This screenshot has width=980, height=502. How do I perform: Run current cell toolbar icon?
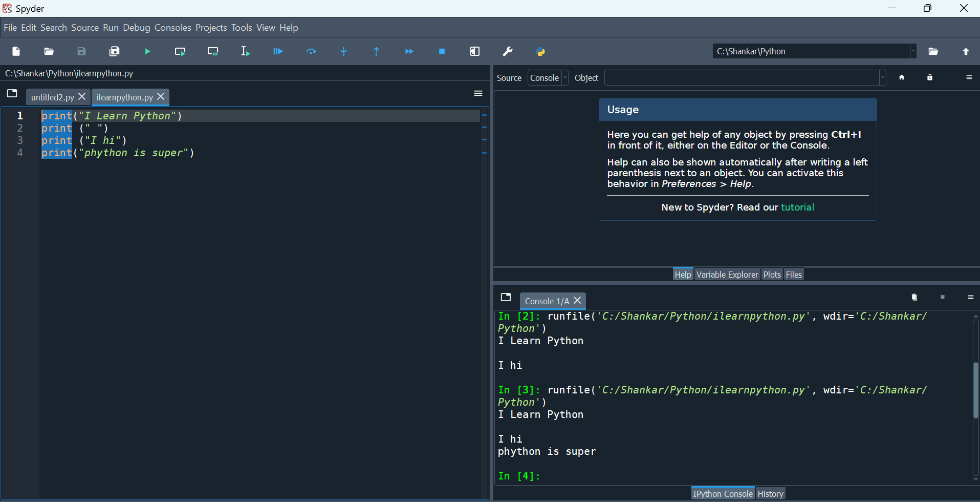click(180, 52)
